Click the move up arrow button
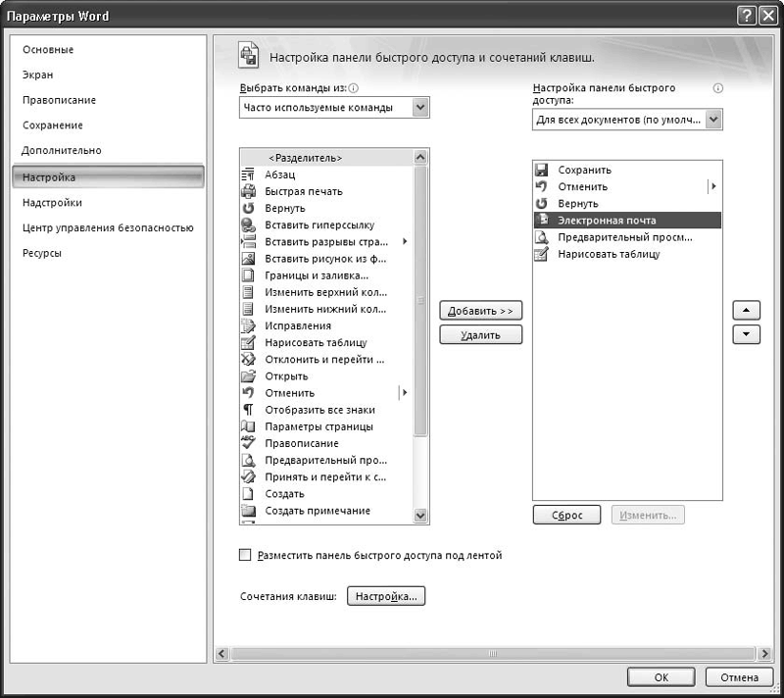Image resolution: width=784 pixels, height=698 pixels. [x=747, y=310]
